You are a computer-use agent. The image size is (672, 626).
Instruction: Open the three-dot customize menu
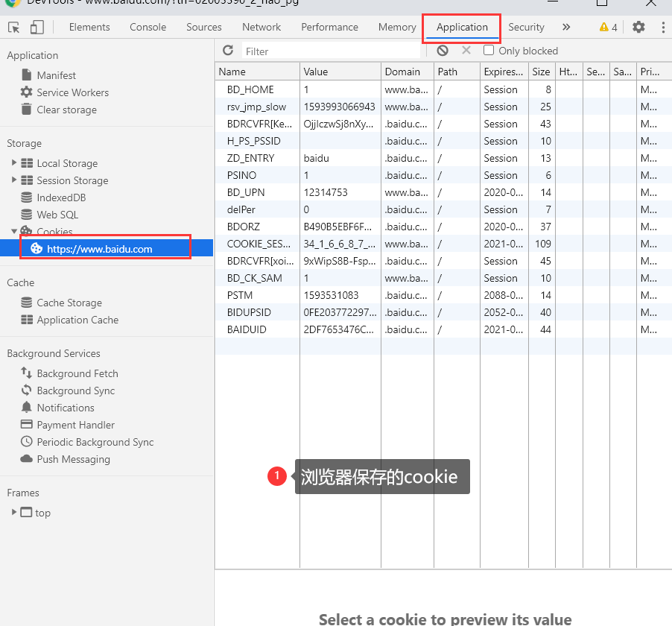click(x=663, y=27)
